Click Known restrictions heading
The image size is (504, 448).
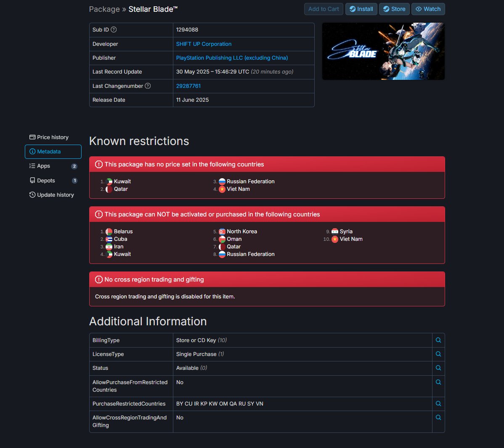(139, 141)
